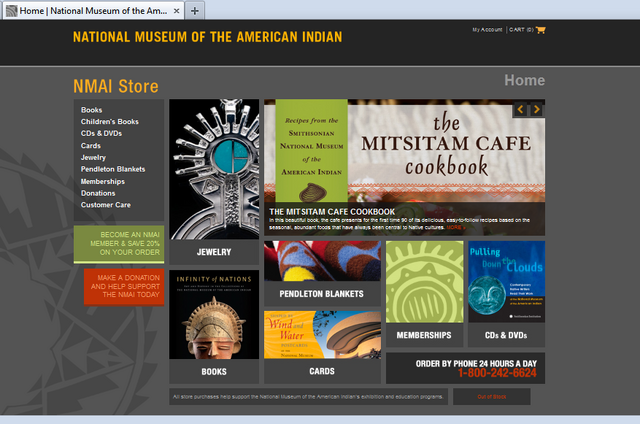640x424 pixels.
Task: Open the Wind and Water postcards image
Action: [322, 335]
